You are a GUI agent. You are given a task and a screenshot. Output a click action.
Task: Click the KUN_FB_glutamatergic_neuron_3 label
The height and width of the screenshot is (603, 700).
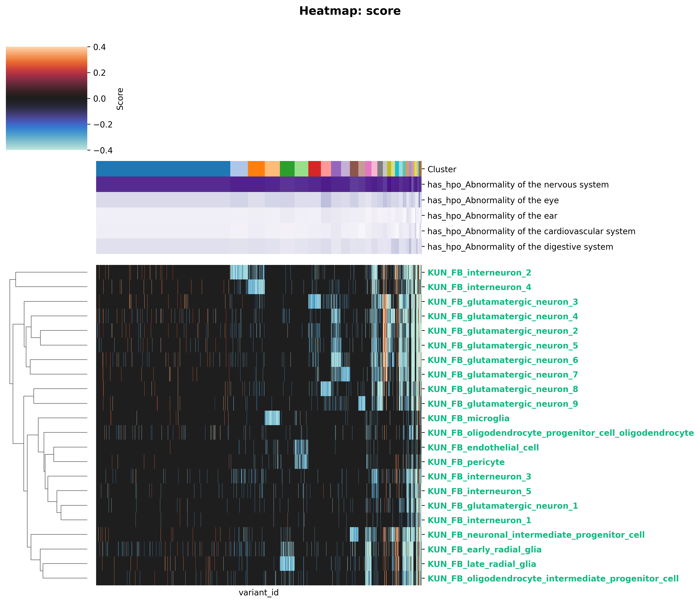point(502,302)
